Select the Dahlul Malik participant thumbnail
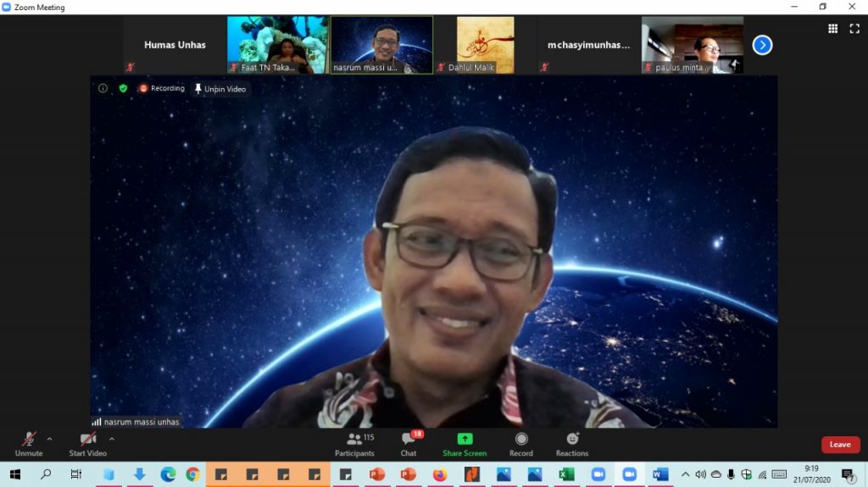Screen dimensions: 868x487 485,45
